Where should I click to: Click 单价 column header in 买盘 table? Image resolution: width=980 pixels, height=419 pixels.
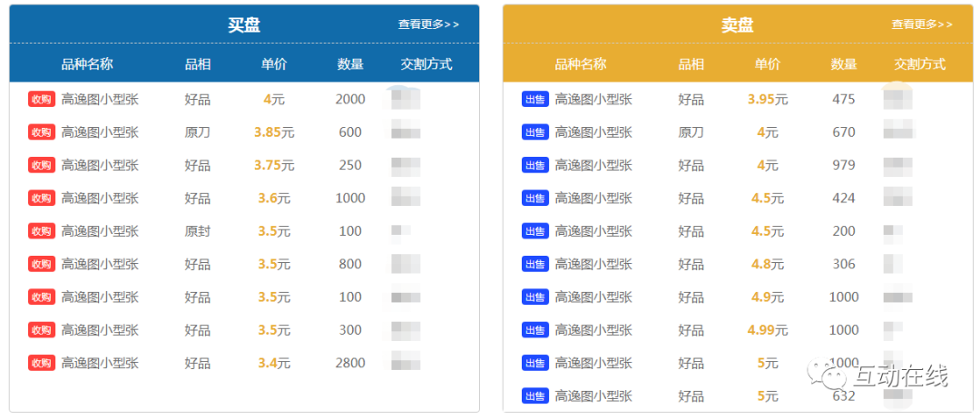(x=274, y=63)
